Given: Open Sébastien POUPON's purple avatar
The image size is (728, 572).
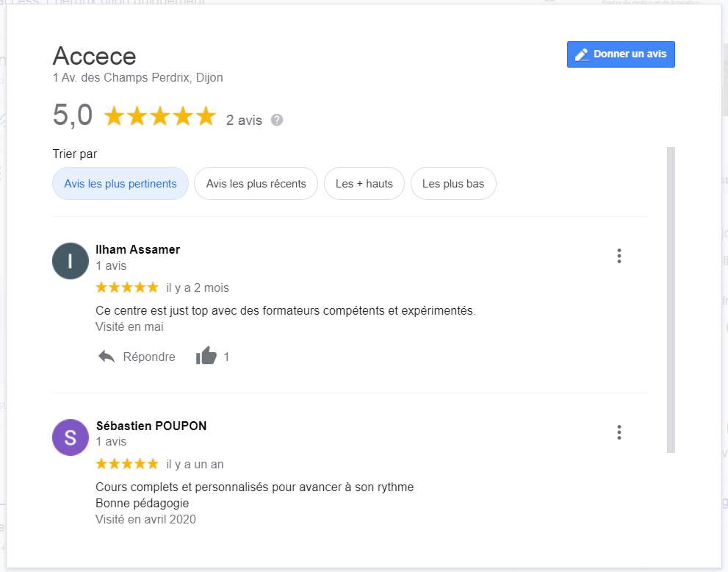Looking at the screenshot, I should 70,437.
